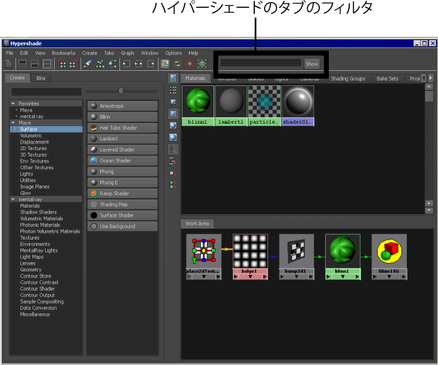438x365 pixels.
Task: Switch to the Bake Sets tab
Action: pos(387,79)
